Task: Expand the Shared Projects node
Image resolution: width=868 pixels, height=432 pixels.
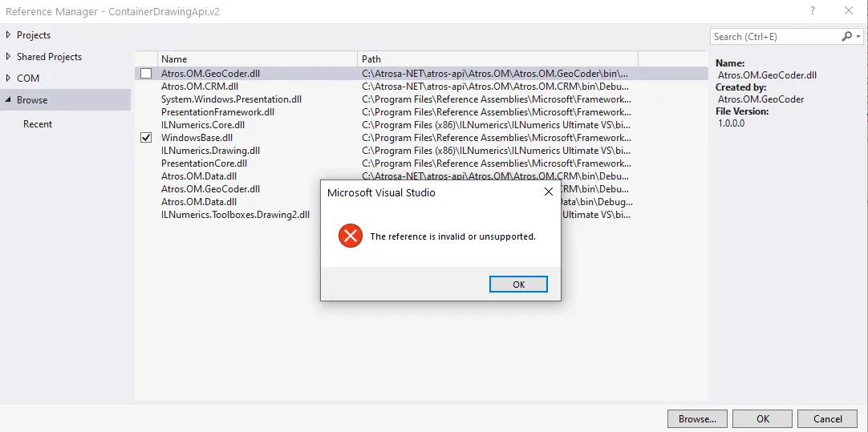Action: (x=8, y=56)
